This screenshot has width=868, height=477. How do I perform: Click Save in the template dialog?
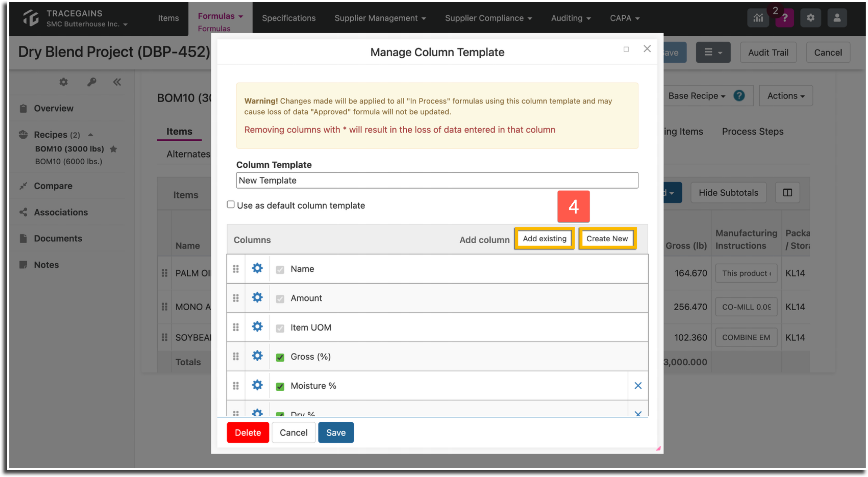coord(335,432)
